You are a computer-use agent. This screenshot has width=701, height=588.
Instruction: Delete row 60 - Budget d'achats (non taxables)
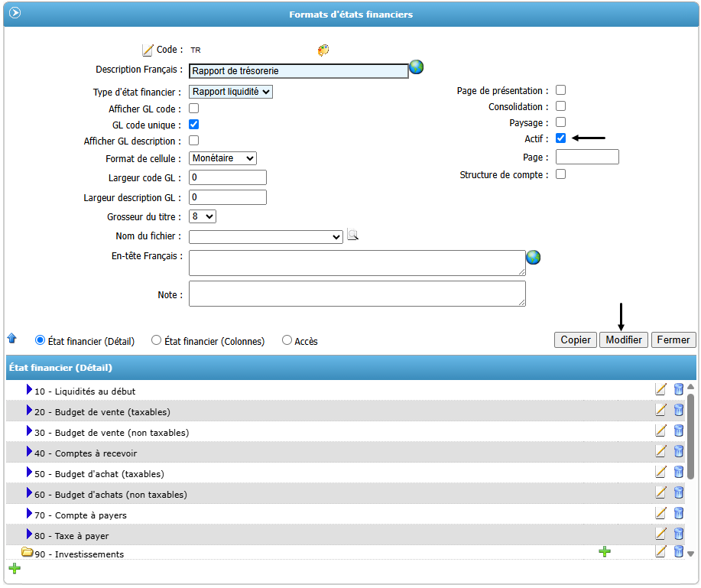coord(679,492)
